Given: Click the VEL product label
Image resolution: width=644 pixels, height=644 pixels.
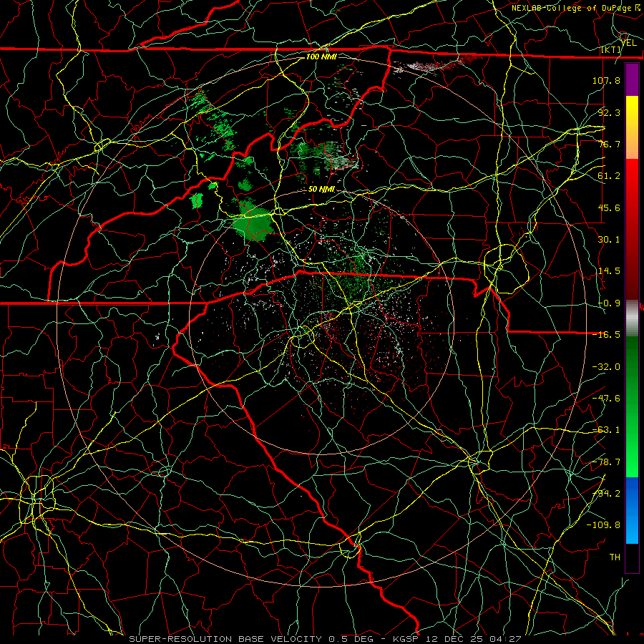Looking at the screenshot, I should (x=628, y=43).
